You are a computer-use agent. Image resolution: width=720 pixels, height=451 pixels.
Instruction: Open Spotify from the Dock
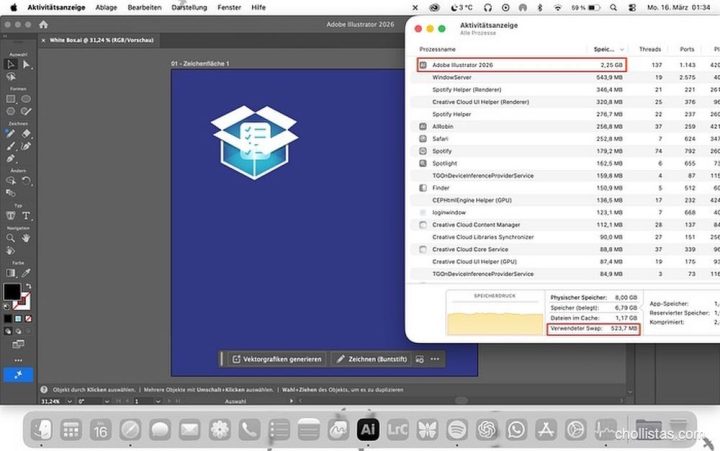457,429
